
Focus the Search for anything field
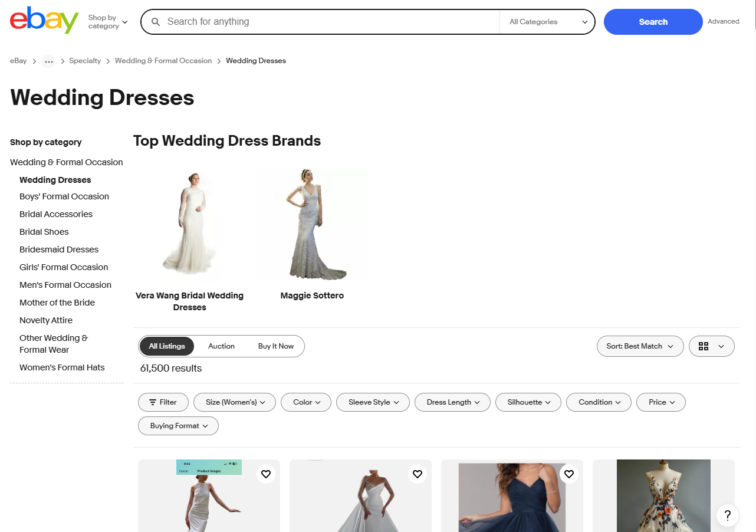[330, 22]
